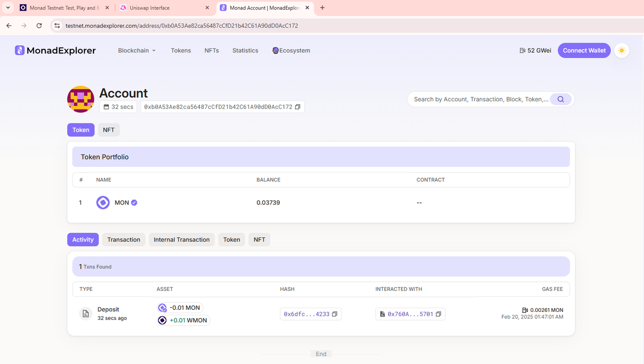Click the MON icon beside -0.01 MON
The width and height of the screenshot is (644, 364).
(162, 308)
